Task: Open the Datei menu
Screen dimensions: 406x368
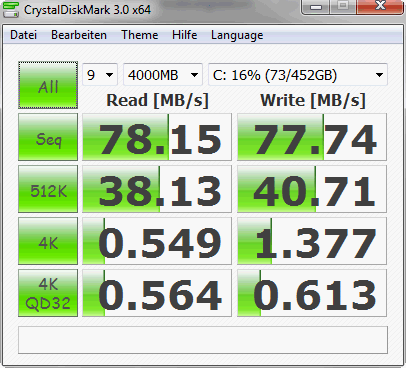Action: coord(23,35)
